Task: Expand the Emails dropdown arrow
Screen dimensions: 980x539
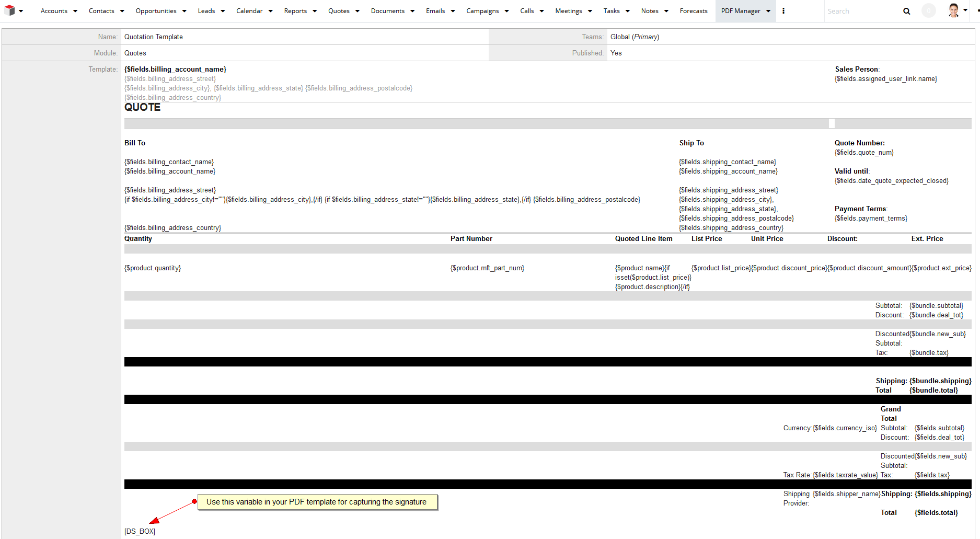Action: pyautogui.click(x=453, y=11)
